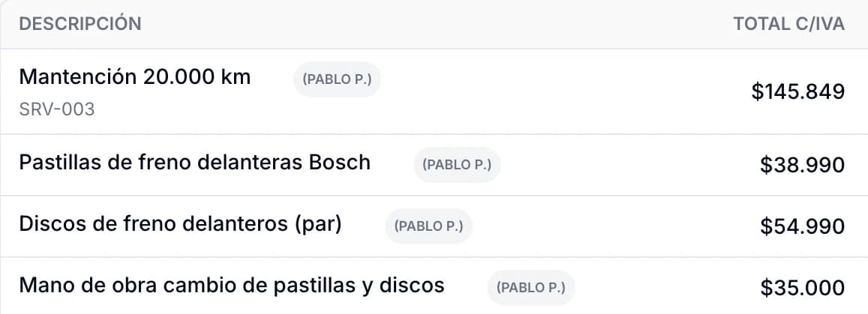Image resolution: width=868 pixels, height=314 pixels.
Task: Click empty area of the Pastillas row
Action: tap(626, 165)
